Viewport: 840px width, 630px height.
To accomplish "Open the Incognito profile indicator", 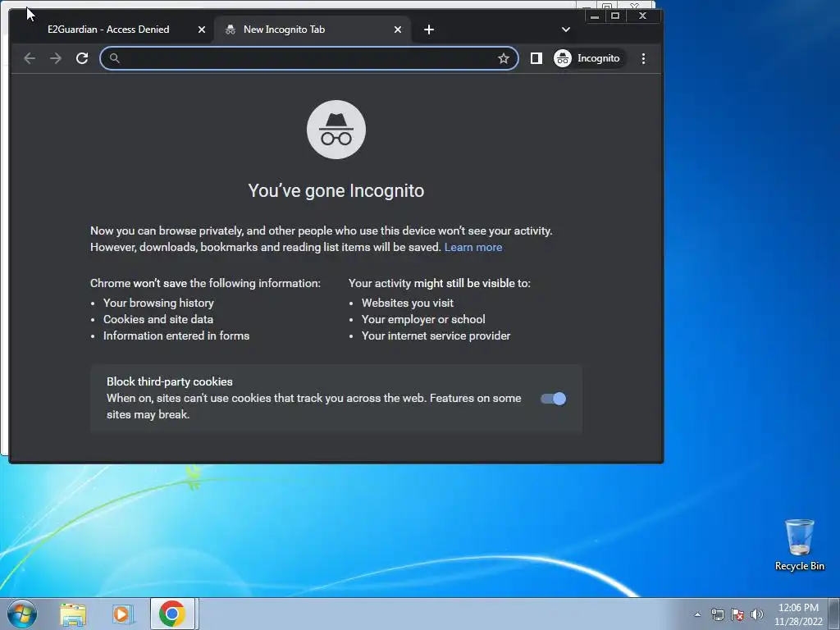I will click(x=589, y=58).
